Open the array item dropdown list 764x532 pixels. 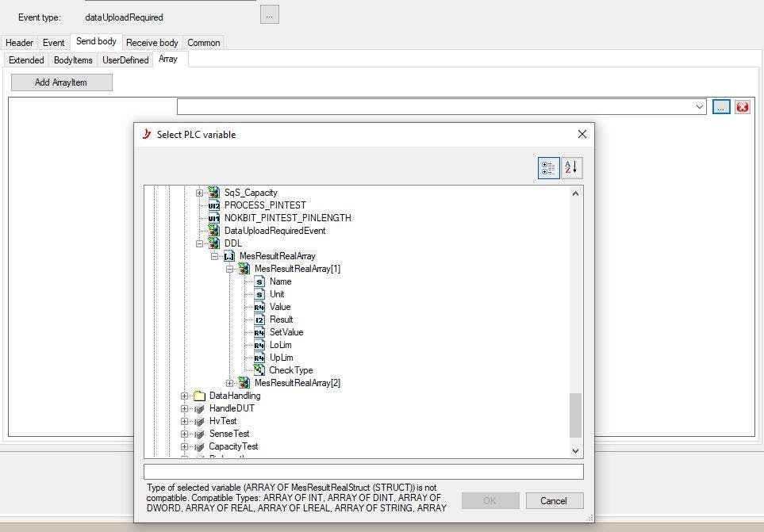click(699, 106)
